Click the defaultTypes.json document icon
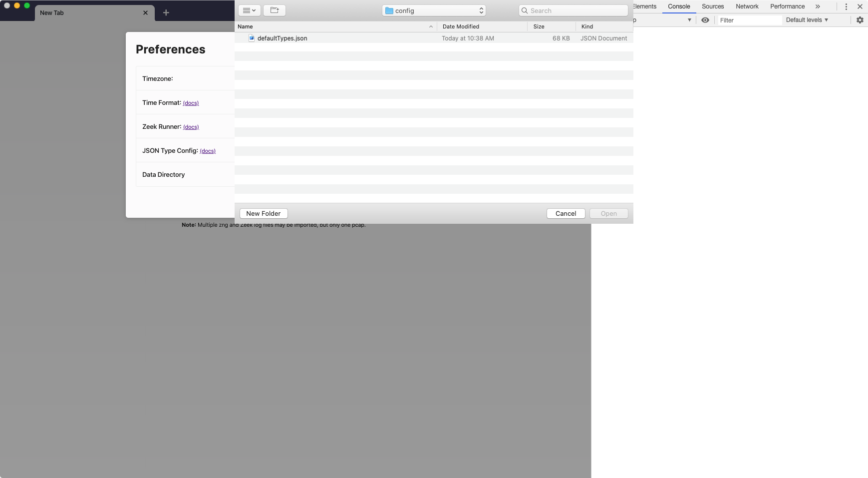868x478 pixels. [252, 38]
